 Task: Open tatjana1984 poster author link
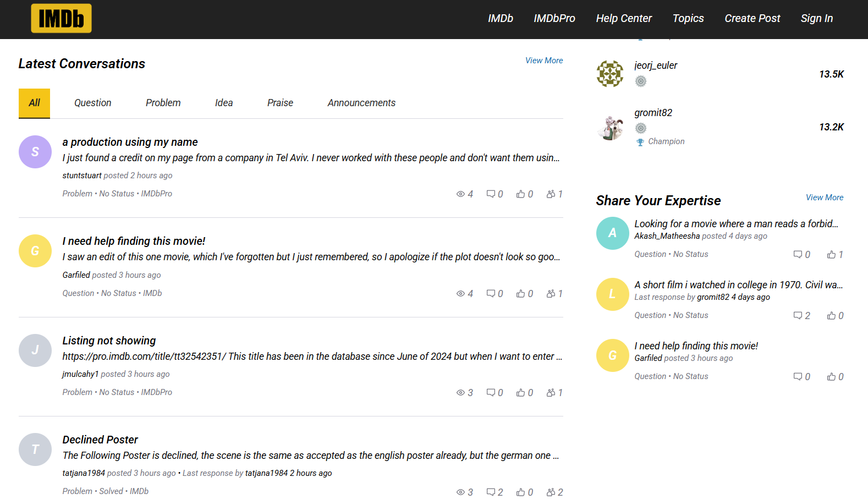84,473
